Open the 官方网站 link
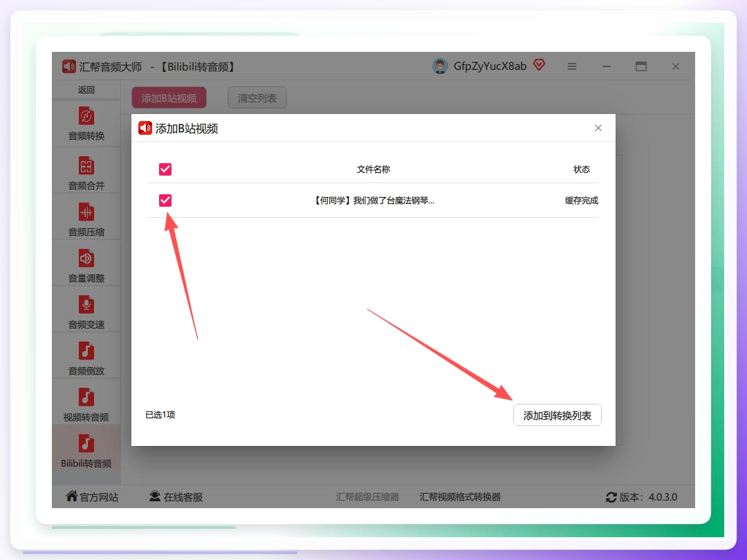Viewport: 747px width, 560px height. 92,496
